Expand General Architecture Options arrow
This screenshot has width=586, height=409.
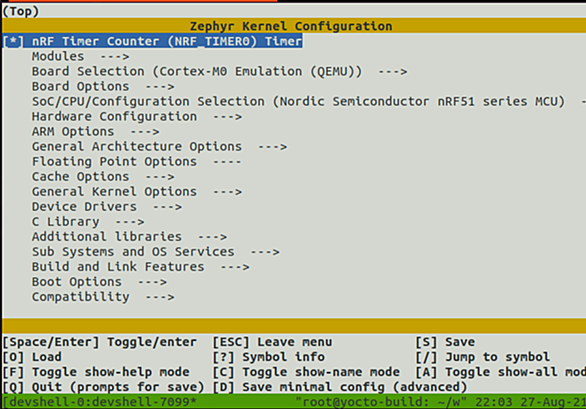coord(272,147)
